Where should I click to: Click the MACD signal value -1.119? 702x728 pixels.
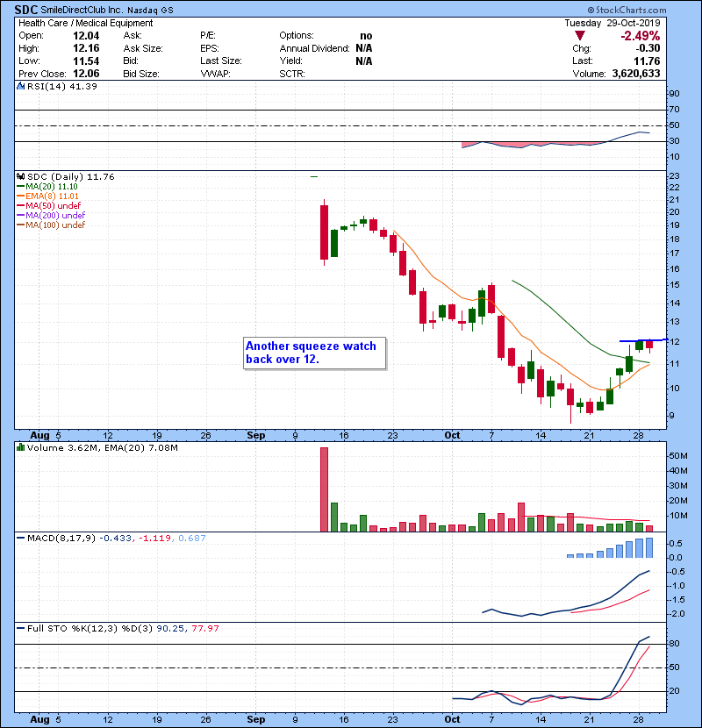(x=154, y=539)
